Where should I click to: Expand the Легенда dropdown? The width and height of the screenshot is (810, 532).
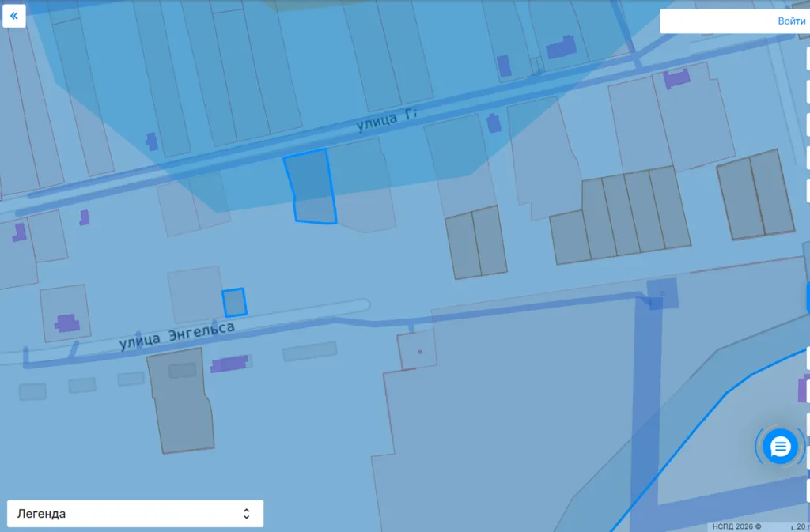(x=134, y=514)
